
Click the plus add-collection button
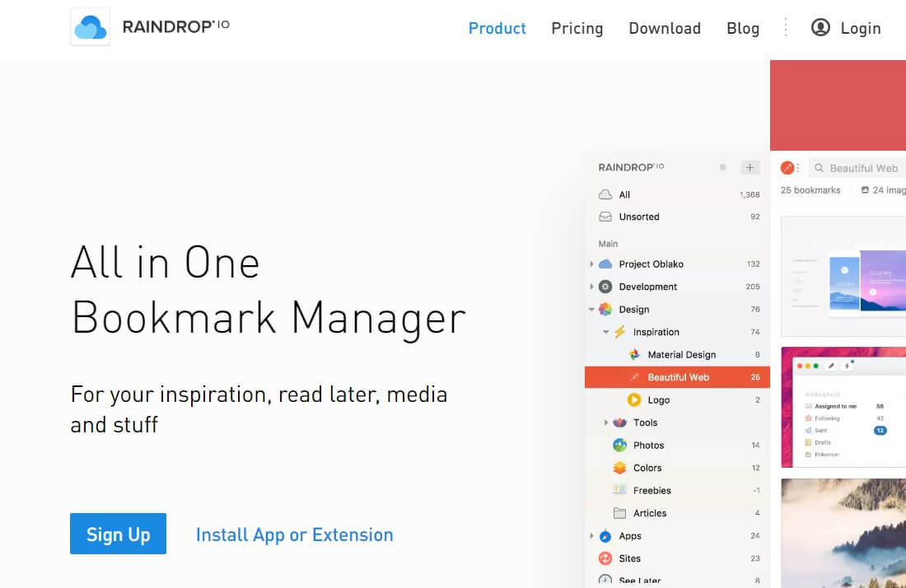tap(750, 167)
